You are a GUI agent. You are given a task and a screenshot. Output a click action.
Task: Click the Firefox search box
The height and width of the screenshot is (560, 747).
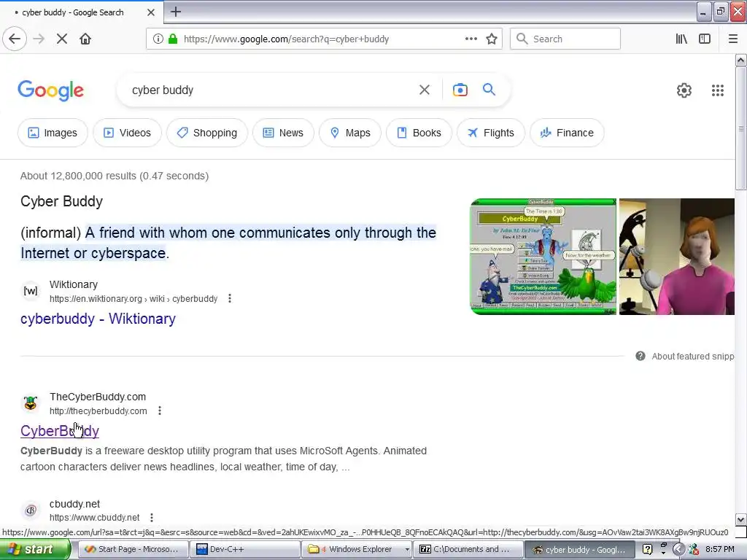[565, 39]
